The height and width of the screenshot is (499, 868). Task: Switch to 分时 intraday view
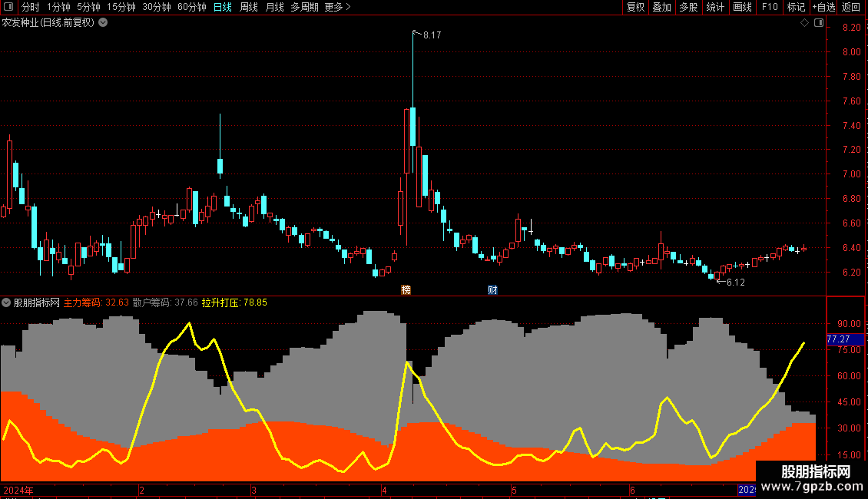pos(31,7)
